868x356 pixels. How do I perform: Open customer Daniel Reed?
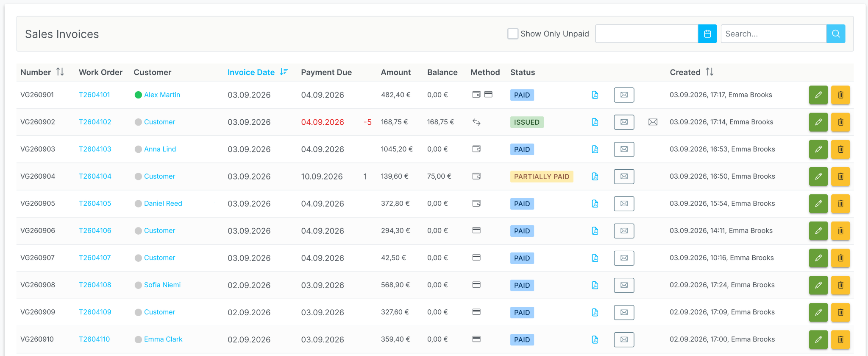[163, 203]
